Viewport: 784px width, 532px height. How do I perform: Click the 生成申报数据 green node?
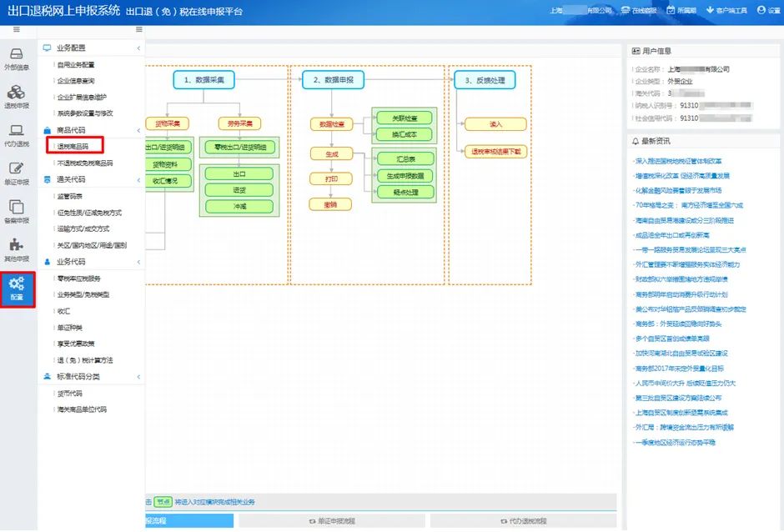[405, 176]
